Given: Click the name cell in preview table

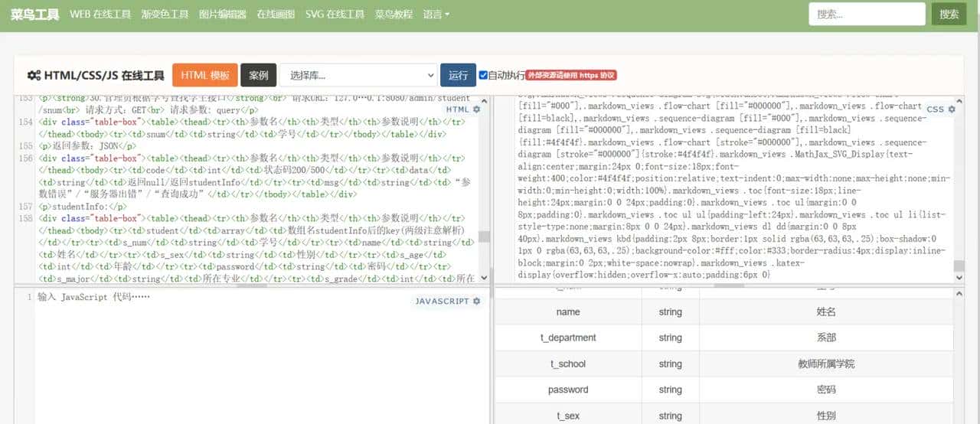Looking at the screenshot, I should click(x=568, y=312).
